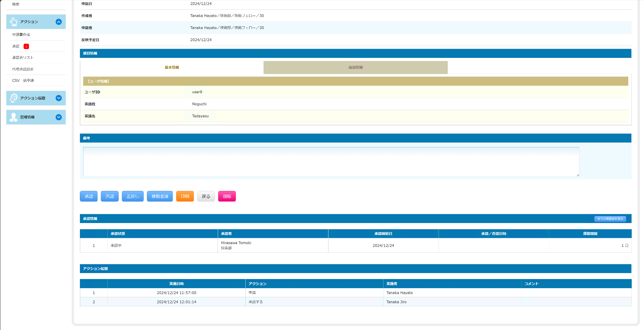Click the 反映予定日 value "2024/12/24"

pyautogui.click(x=201, y=40)
